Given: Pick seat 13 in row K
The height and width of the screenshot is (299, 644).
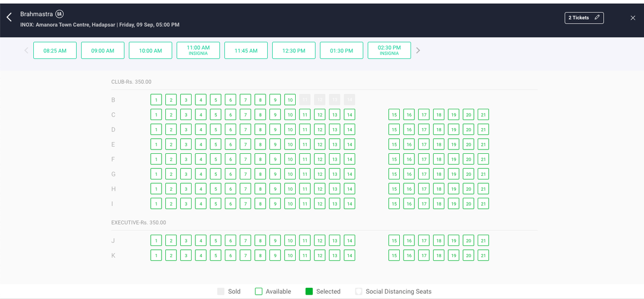Looking at the screenshot, I should coord(334,256).
